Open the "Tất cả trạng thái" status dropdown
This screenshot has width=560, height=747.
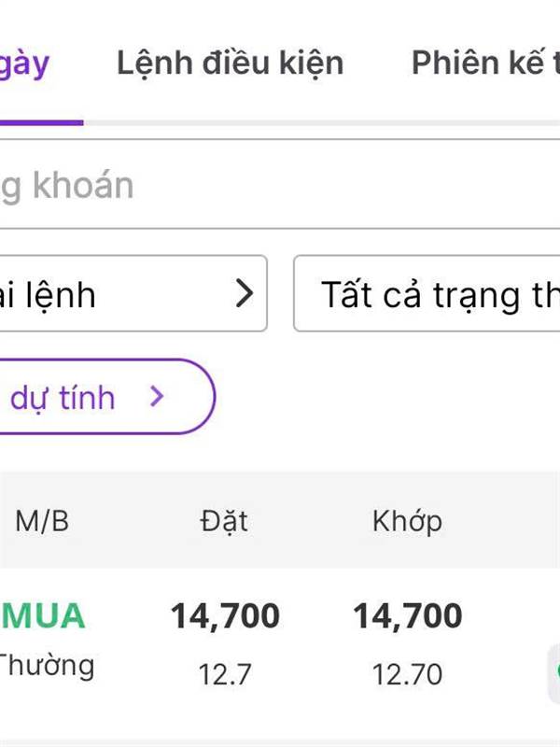click(429, 294)
